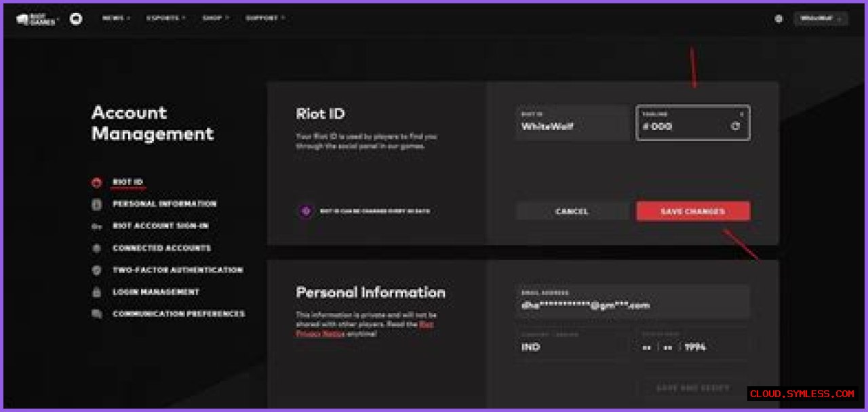The height and width of the screenshot is (412, 868).
Task: Open the Shop menu
Action: (216, 18)
